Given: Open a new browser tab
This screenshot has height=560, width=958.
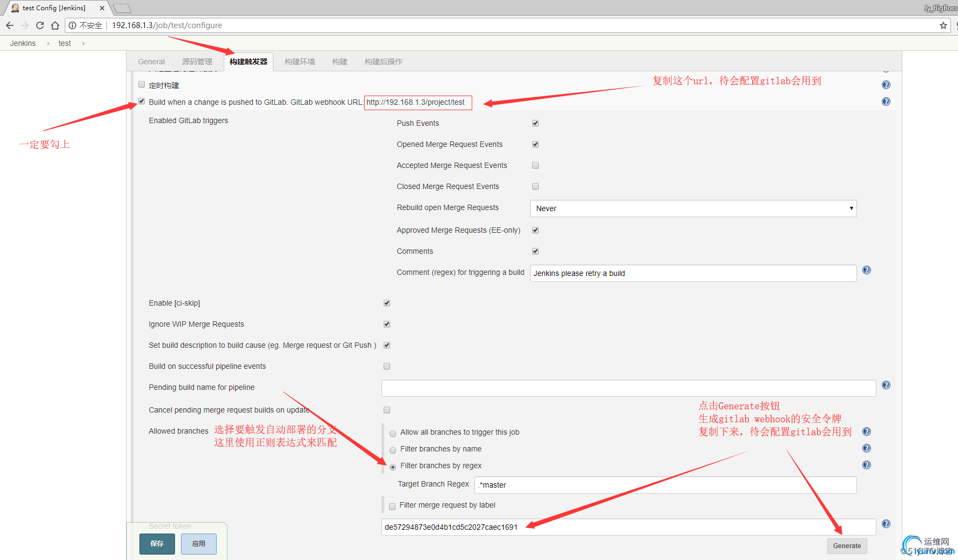Looking at the screenshot, I should [122, 8].
